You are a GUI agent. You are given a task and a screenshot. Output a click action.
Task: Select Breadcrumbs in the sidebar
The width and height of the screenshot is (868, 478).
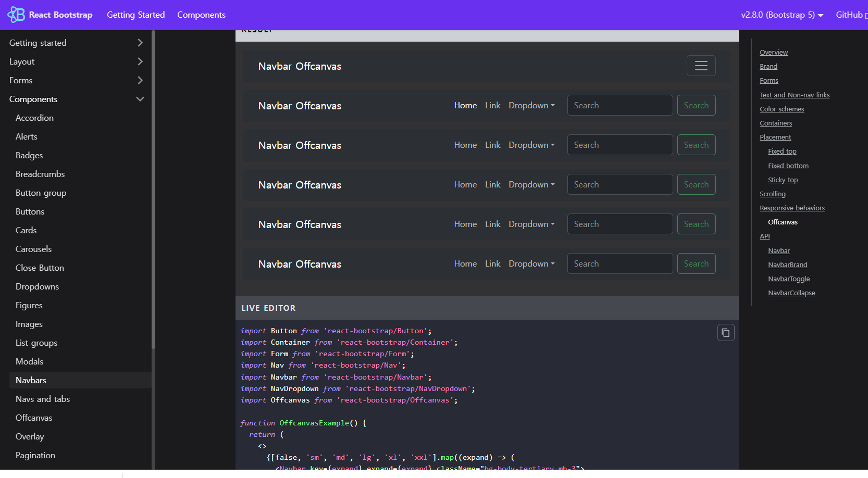tap(40, 174)
